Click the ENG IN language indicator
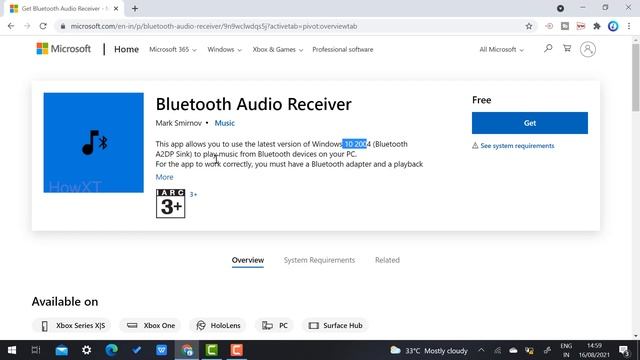The height and width of the screenshot is (360, 640). pos(566,350)
